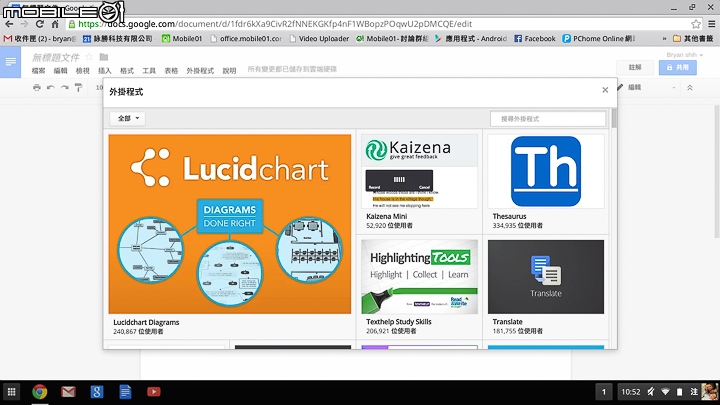Image resolution: width=720 pixels, height=405 pixels.
Task: Open the Thesaurus add-on
Action: click(x=546, y=182)
